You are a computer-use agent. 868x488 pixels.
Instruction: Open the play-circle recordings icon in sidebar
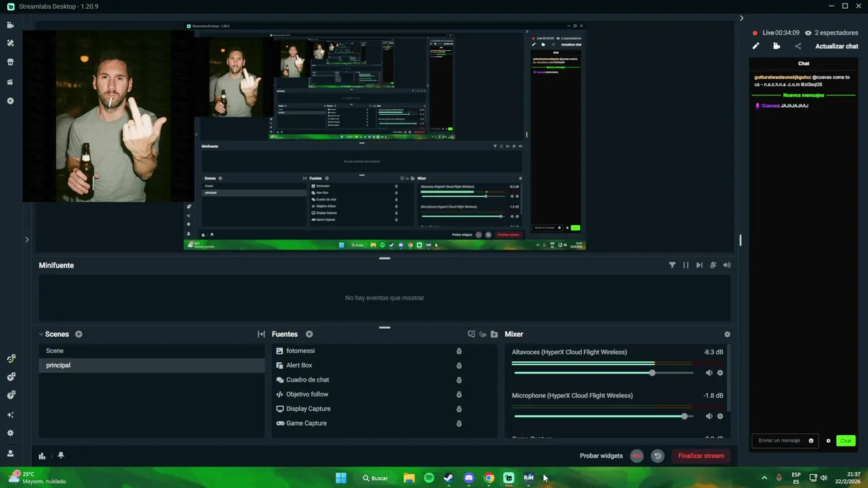coord(10,101)
